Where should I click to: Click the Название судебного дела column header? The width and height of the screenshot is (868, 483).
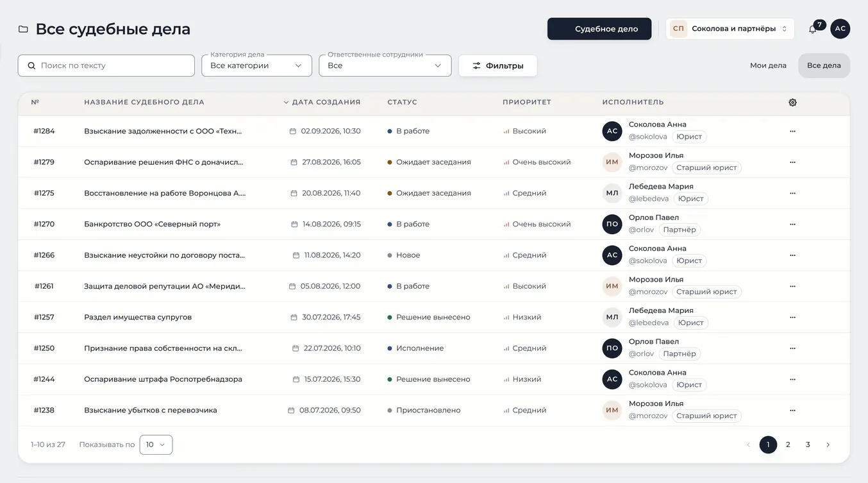coord(144,102)
